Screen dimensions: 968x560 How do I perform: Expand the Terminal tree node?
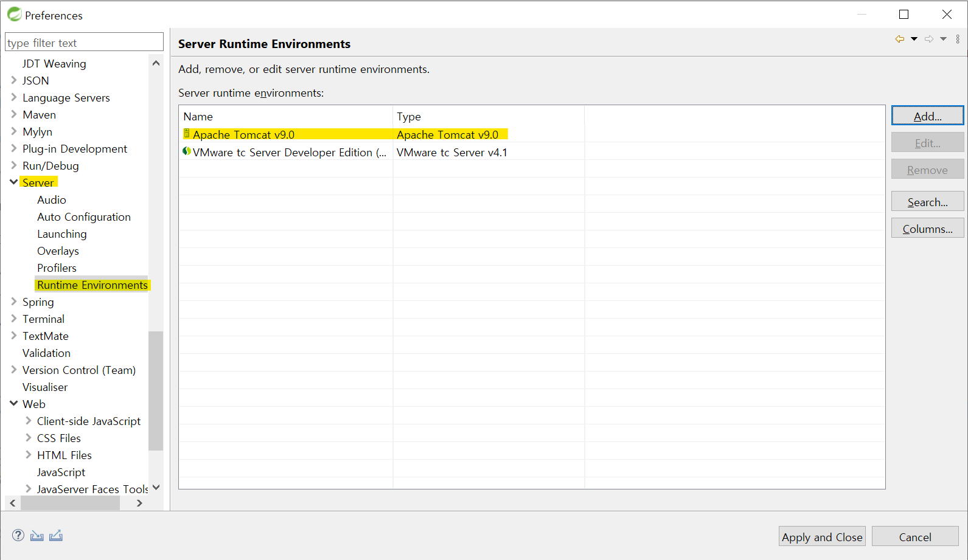[x=13, y=318]
